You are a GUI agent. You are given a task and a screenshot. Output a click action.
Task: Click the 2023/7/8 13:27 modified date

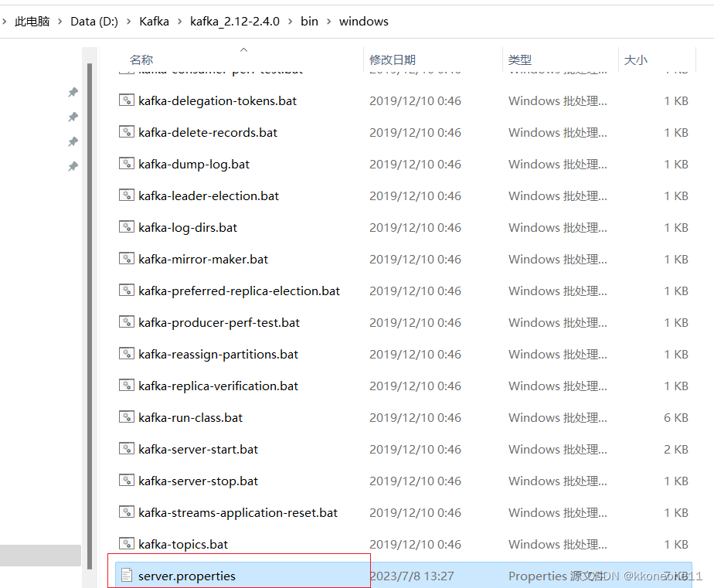[x=412, y=576]
